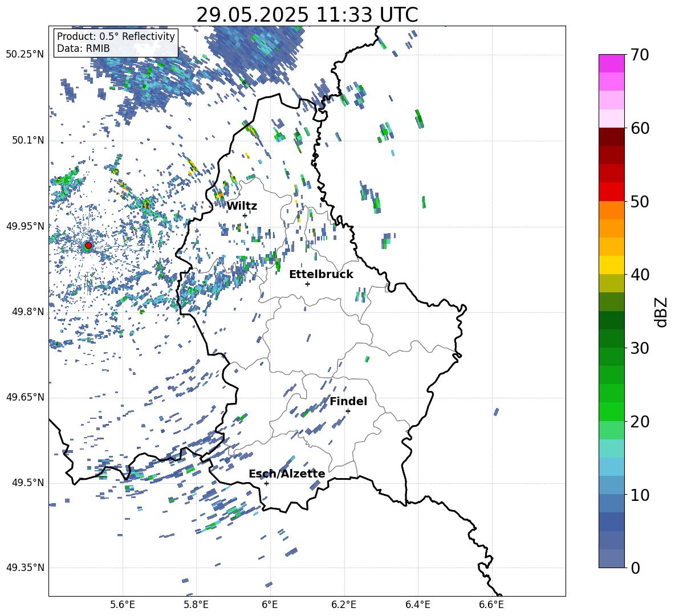
Task: Click the 50.25°N latitude tick label
Action: coord(25,55)
